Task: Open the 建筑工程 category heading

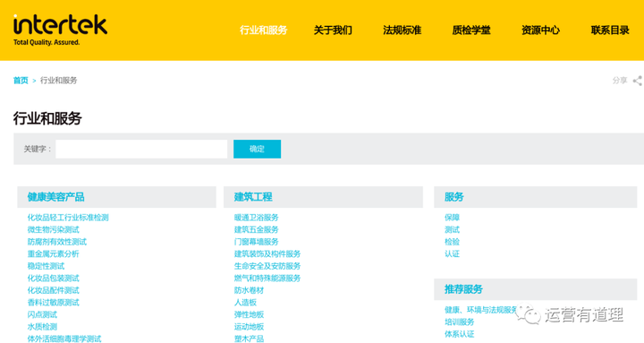Action: (x=253, y=197)
